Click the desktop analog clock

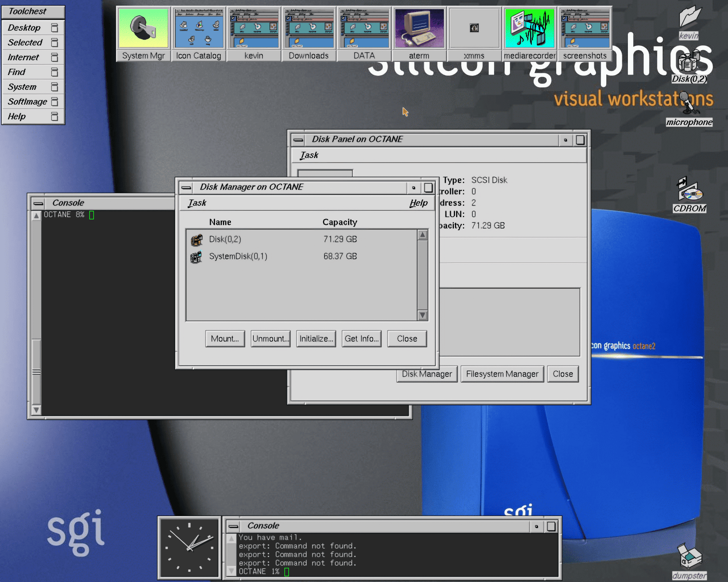(x=189, y=548)
